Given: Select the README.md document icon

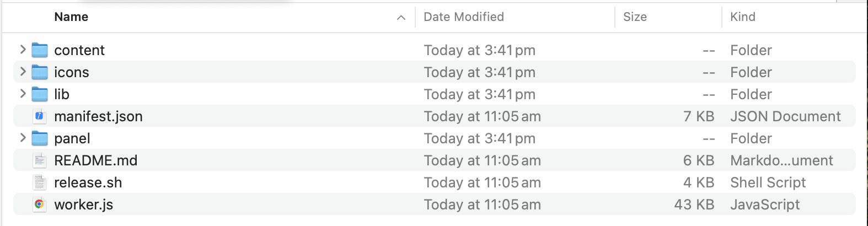Looking at the screenshot, I should coord(40,160).
